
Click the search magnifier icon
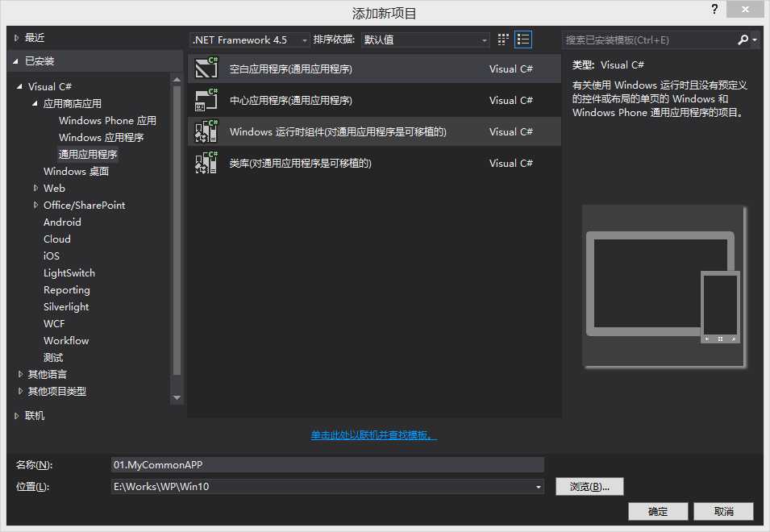point(743,39)
